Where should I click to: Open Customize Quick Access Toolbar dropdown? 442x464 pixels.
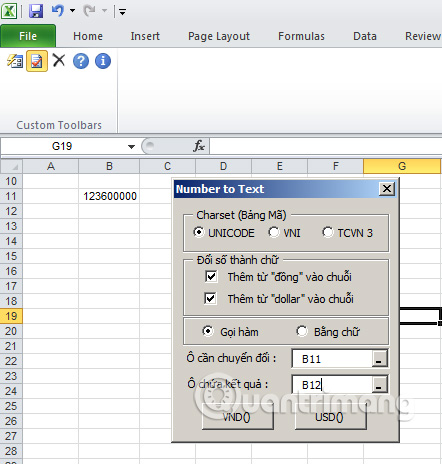point(122,12)
